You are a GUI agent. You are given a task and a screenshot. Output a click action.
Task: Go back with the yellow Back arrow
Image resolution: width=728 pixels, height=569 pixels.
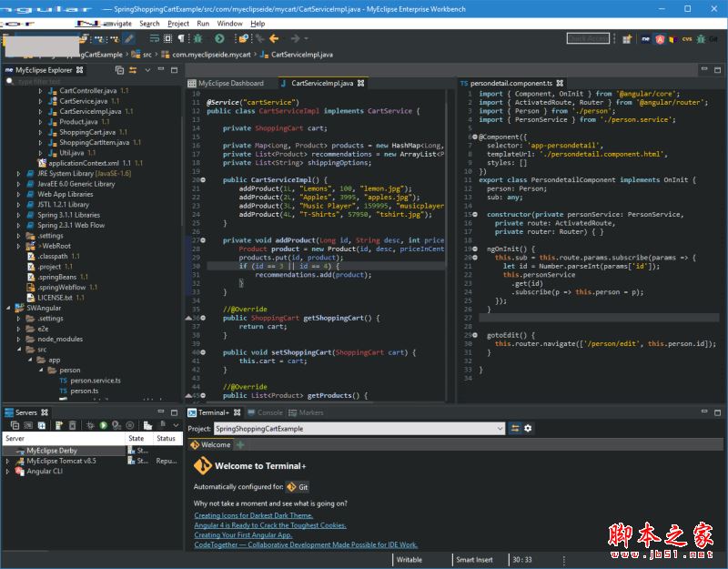point(274,38)
